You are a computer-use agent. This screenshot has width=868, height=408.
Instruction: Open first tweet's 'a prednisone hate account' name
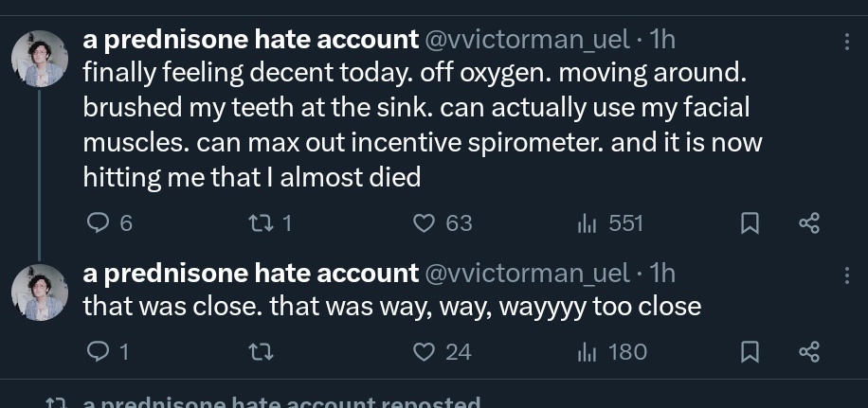click(x=251, y=40)
